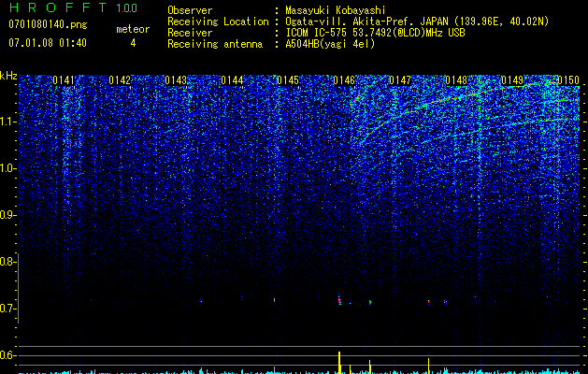The width and height of the screenshot is (588, 374).
Task: Click the 'Observer' field label
Action: tap(190, 10)
